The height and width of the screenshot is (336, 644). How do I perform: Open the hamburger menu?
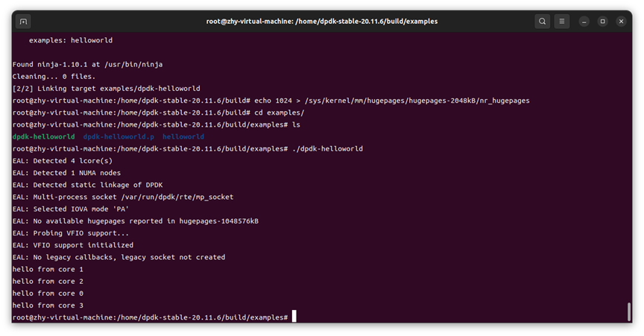click(x=563, y=22)
